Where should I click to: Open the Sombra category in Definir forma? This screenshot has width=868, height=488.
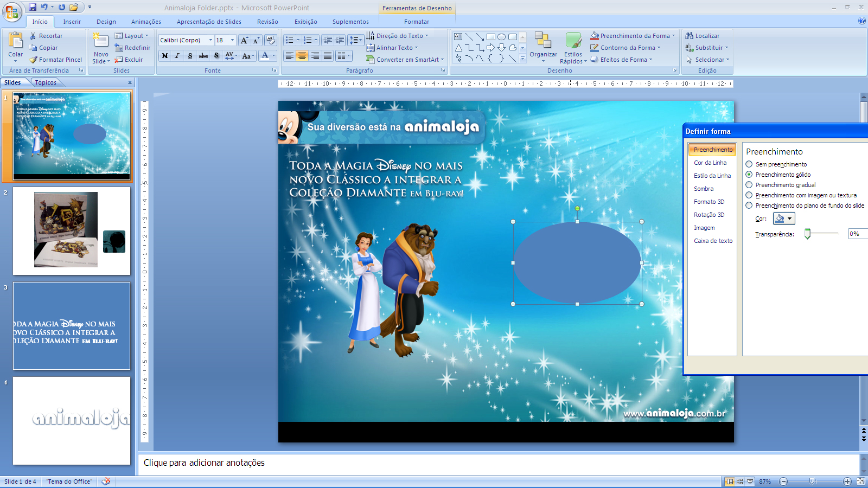pos(704,189)
